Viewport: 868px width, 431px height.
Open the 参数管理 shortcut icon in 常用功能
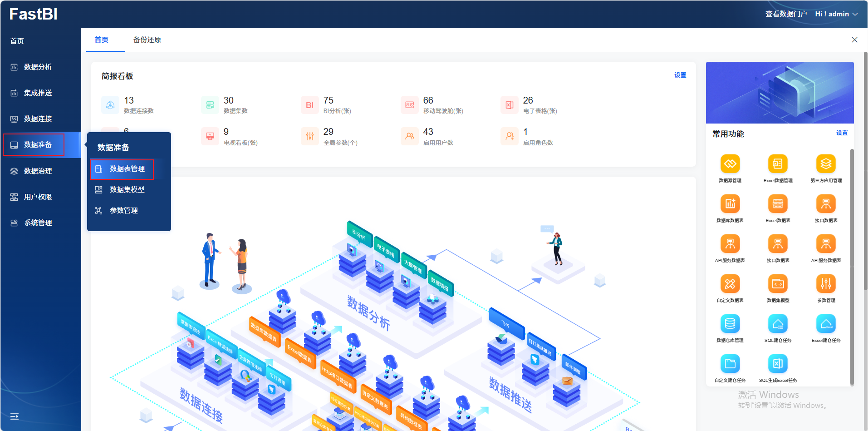(826, 284)
